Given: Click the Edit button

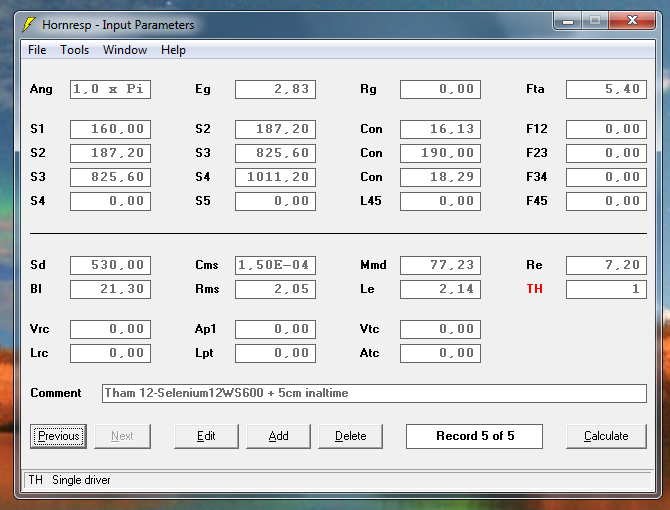Looking at the screenshot, I should 206,436.
